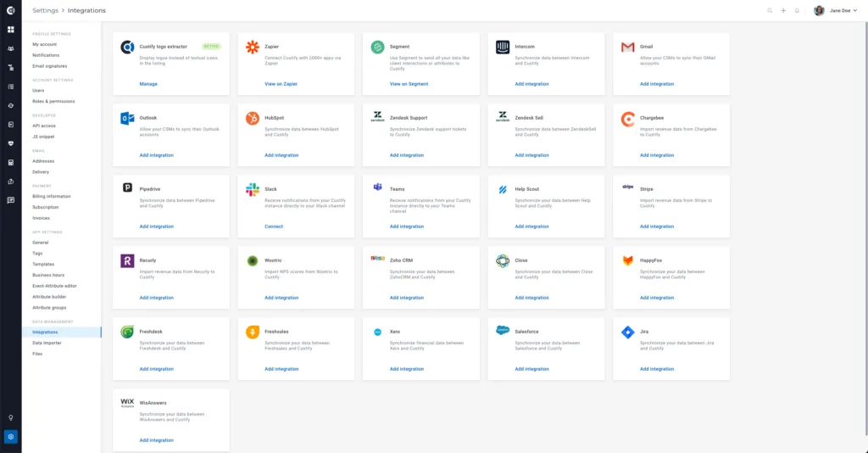Open Data importer in sidebar
Screen dimensions: 868x453
(x=47, y=343)
